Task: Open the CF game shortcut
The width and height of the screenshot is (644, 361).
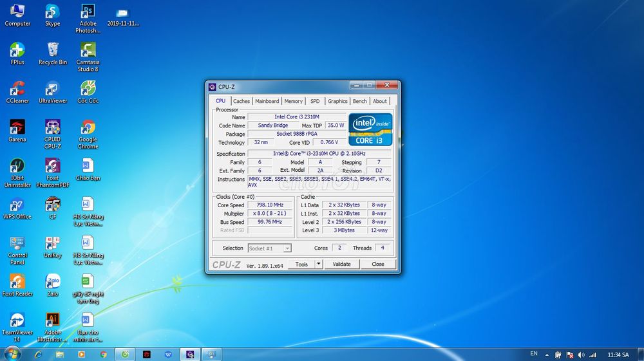Action: (x=53, y=208)
